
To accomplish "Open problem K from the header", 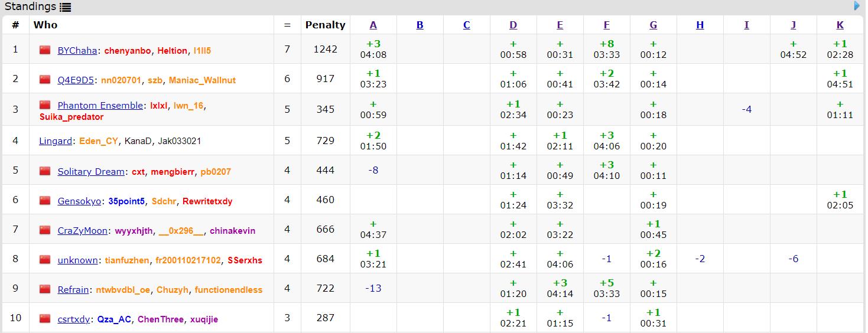I will (840, 25).
